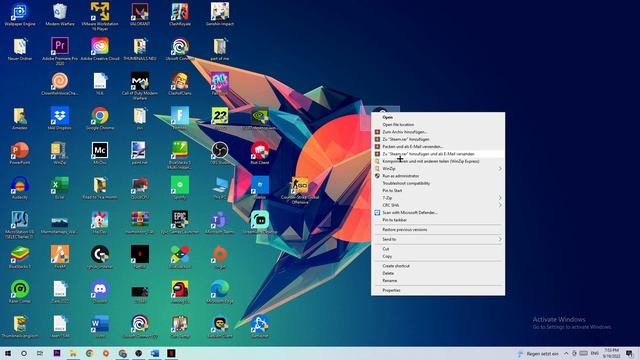Launch Riot Client shortcut
The height and width of the screenshot is (360, 640).
[260, 153]
